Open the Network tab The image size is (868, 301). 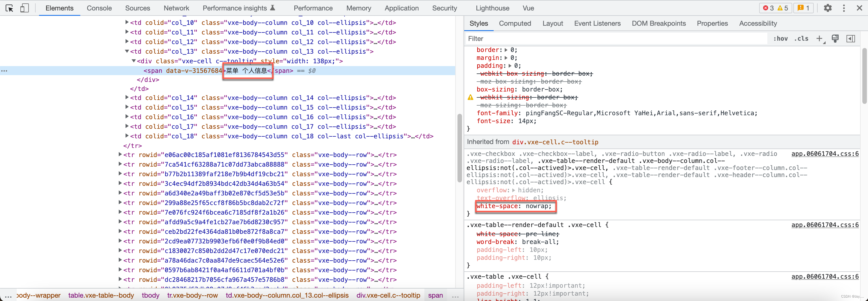tap(176, 8)
